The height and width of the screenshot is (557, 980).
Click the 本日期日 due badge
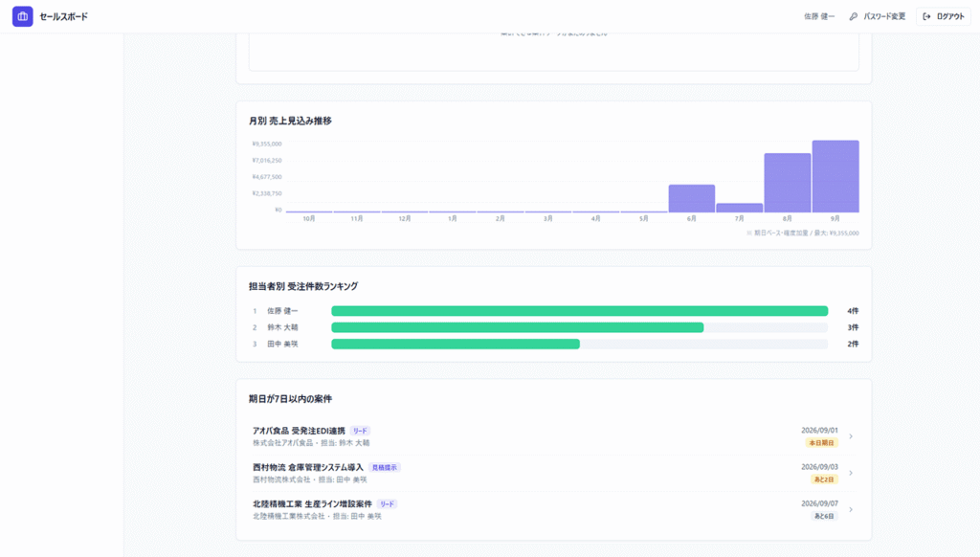click(x=821, y=442)
